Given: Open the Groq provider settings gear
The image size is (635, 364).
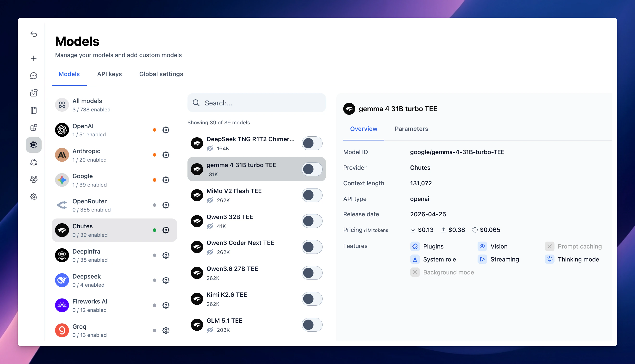Looking at the screenshot, I should point(166,330).
